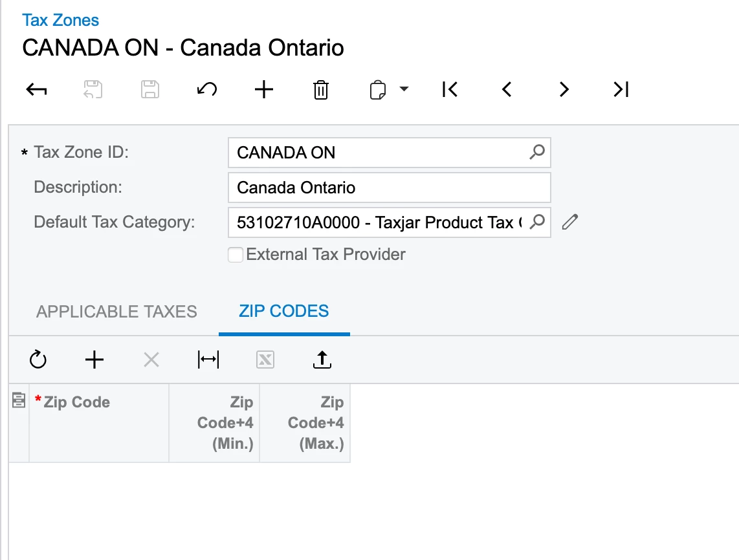Open the clipboard dropdown arrow
The width and height of the screenshot is (739, 560).
click(x=404, y=89)
